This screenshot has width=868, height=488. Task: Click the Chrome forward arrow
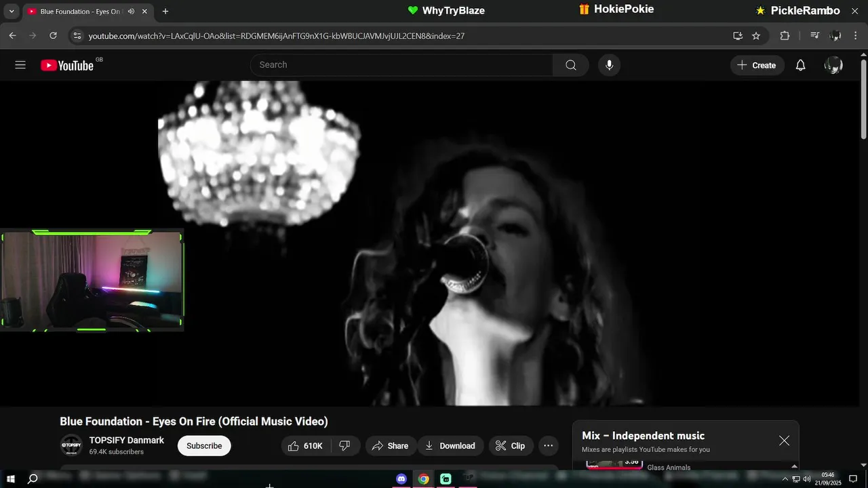[33, 36]
